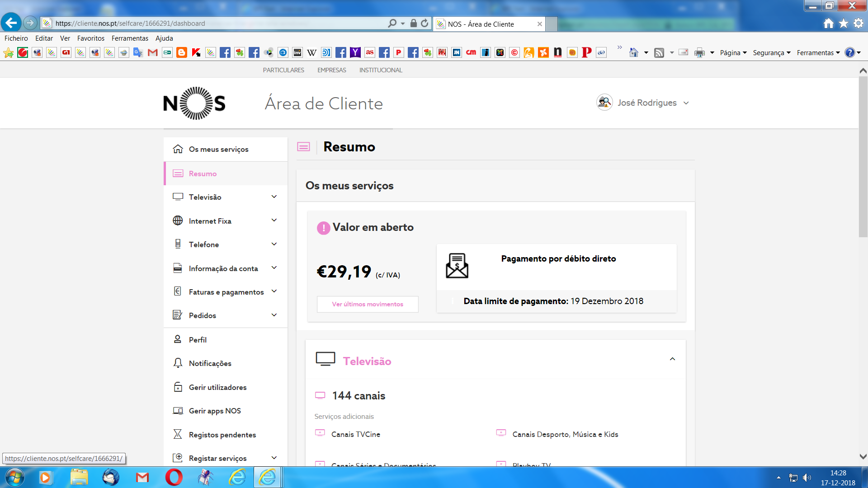Screen dimensions: 868x488
Task: Expand the Telefone sidebar section
Action: click(x=274, y=244)
